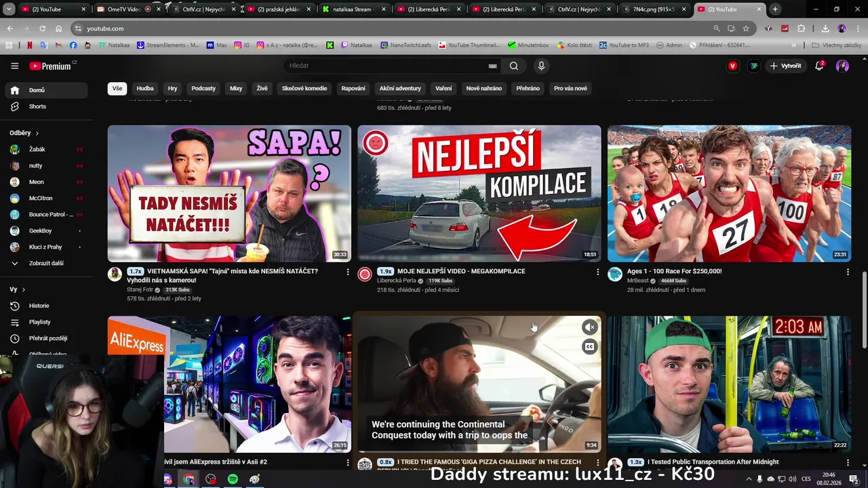Click the Liberecká Perla channel avatar
868x488 pixels.
point(365,274)
